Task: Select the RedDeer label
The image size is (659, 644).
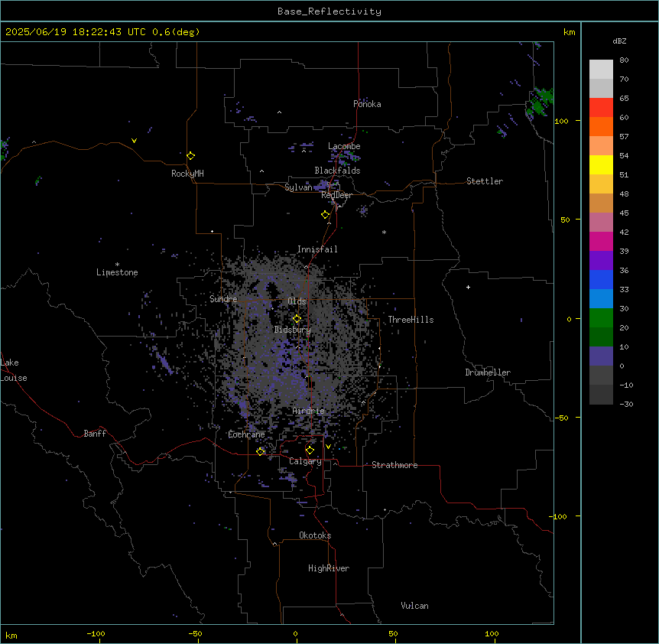Action: pyautogui.click(x=336, y=195)
